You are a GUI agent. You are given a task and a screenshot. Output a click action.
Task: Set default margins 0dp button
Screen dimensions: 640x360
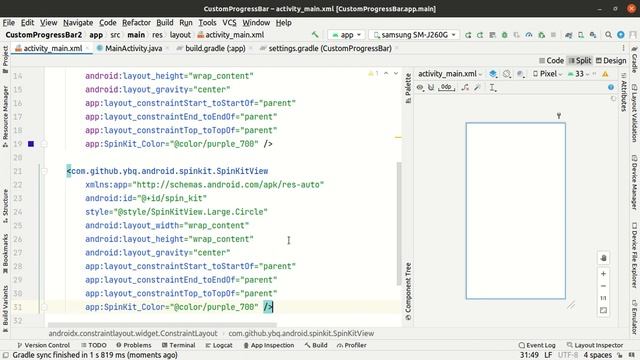coord(446,87)
